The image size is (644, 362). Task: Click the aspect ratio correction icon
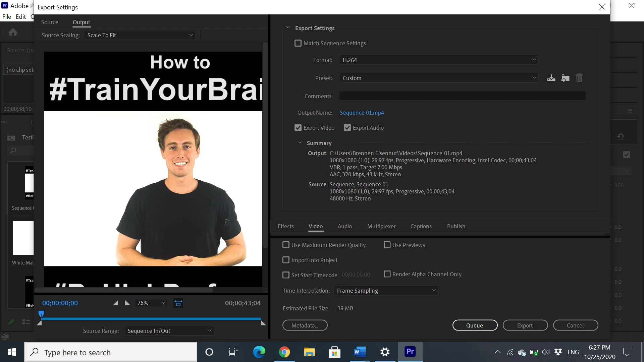point(178,303)
